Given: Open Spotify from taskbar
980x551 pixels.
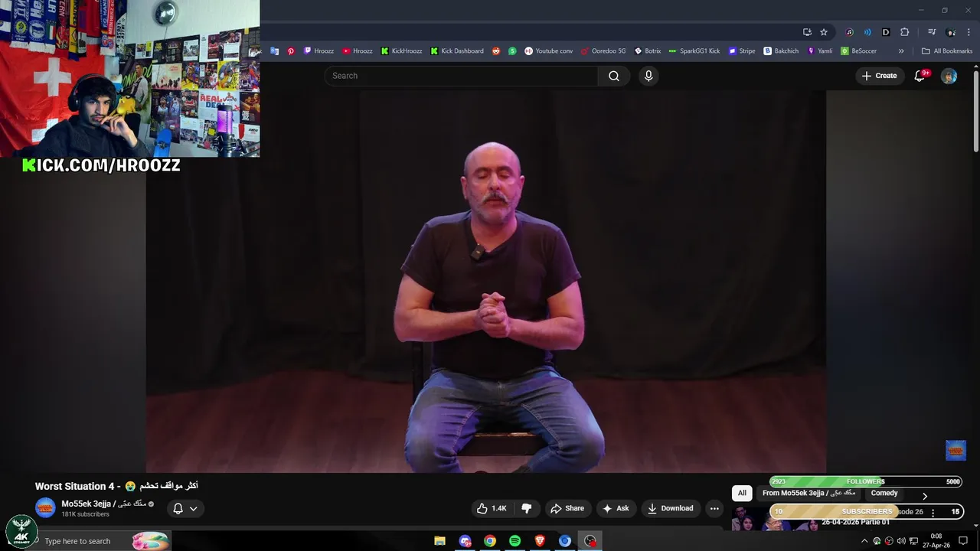Looking at the screenshot, I should coord(515,541).
